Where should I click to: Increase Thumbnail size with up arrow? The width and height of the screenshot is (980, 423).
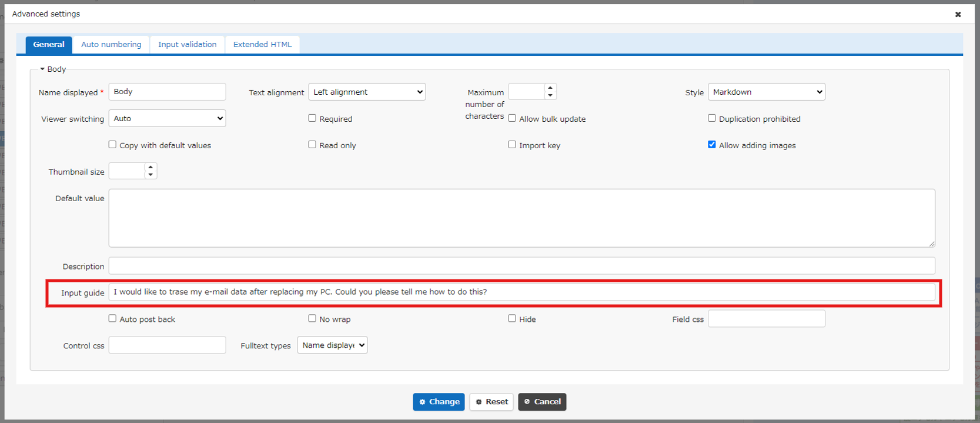150,168
